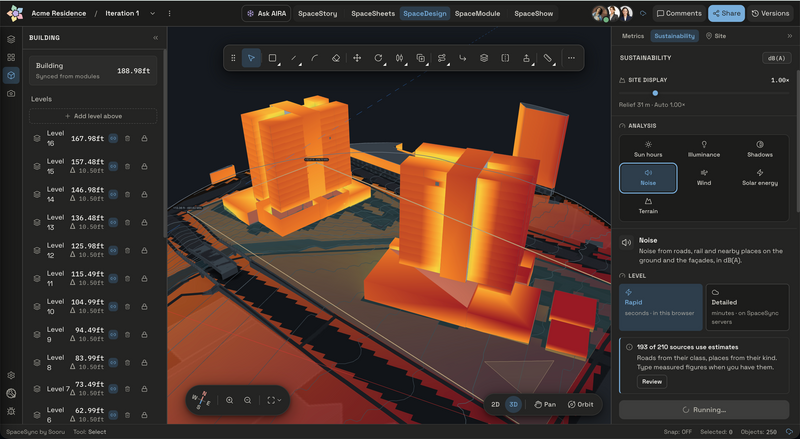Select Wind analysis
The width and height of the screenshot is (800, 439).
(x=704, y=177)
